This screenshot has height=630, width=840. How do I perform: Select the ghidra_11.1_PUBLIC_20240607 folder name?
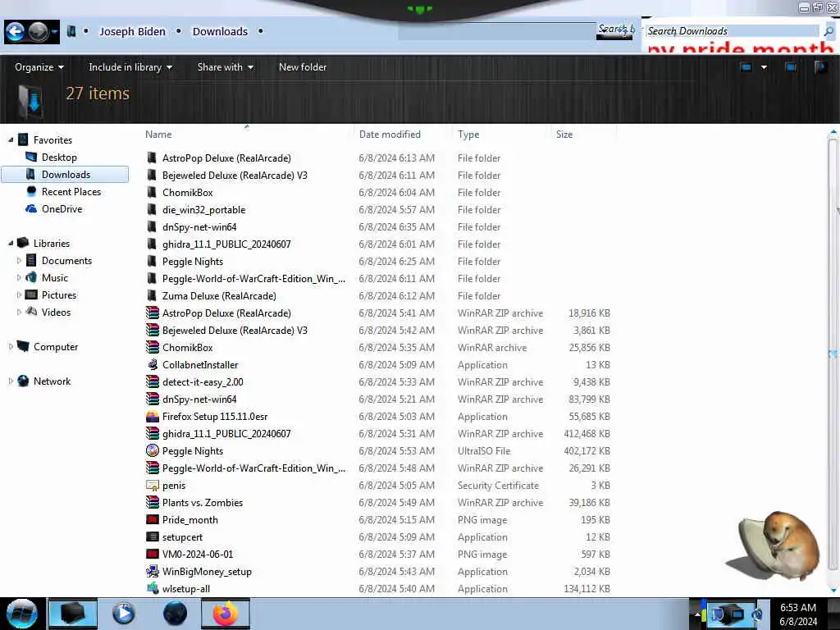(x=226, y=244)
